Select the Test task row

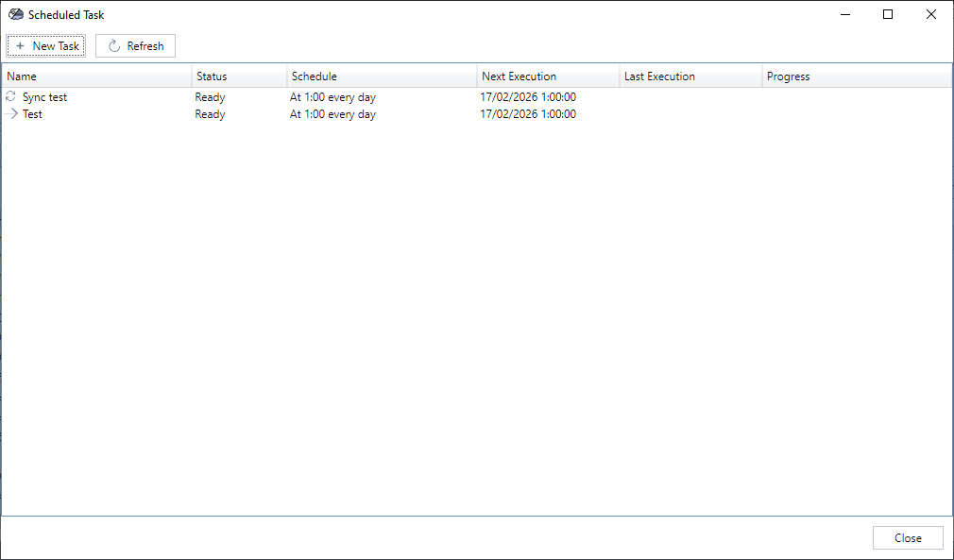94,114
